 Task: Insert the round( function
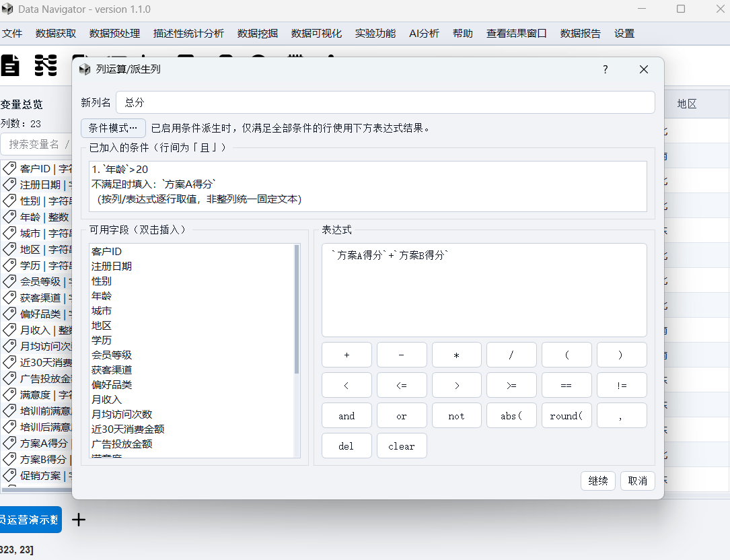(x=567, y=415)
